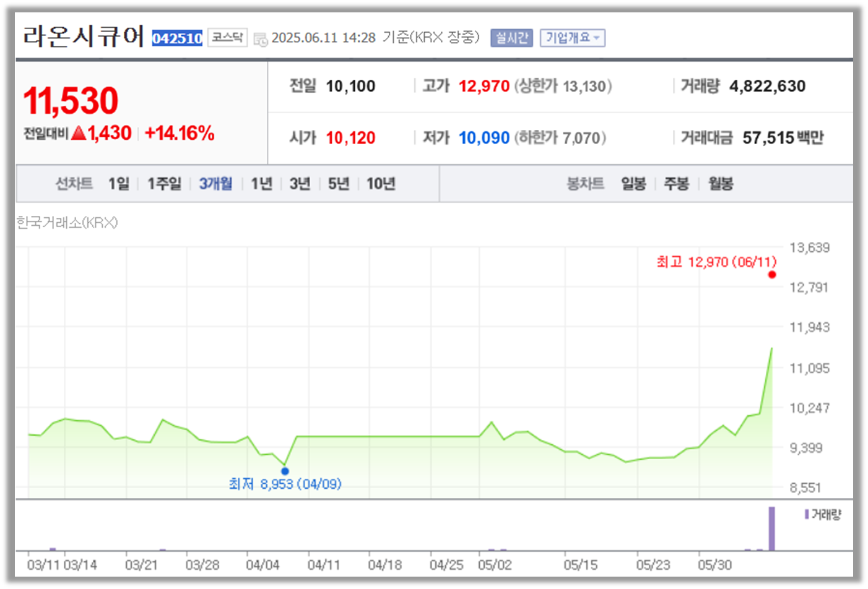The width and height of the screenshot is (868, 589).
Task: Click the 시가 value 10,120
Action: (350, 138)
